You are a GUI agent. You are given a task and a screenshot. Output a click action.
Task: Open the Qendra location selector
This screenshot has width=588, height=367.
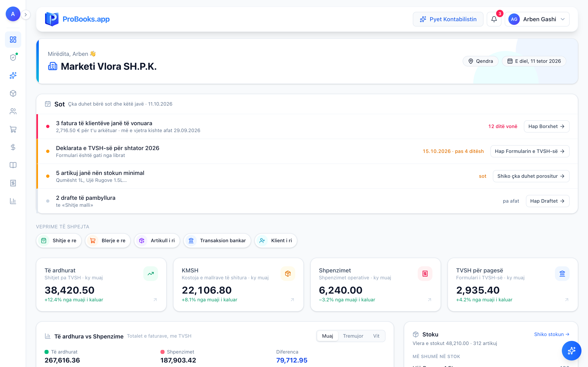480,61
